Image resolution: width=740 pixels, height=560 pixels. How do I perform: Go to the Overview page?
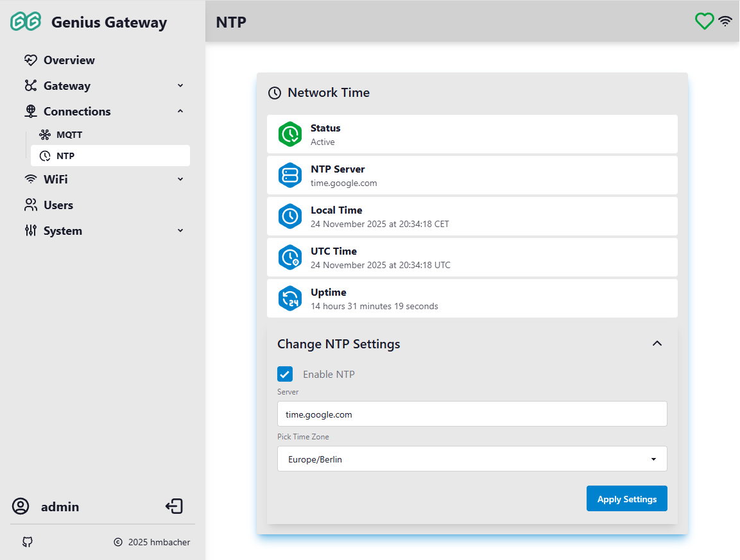(69, 60)
